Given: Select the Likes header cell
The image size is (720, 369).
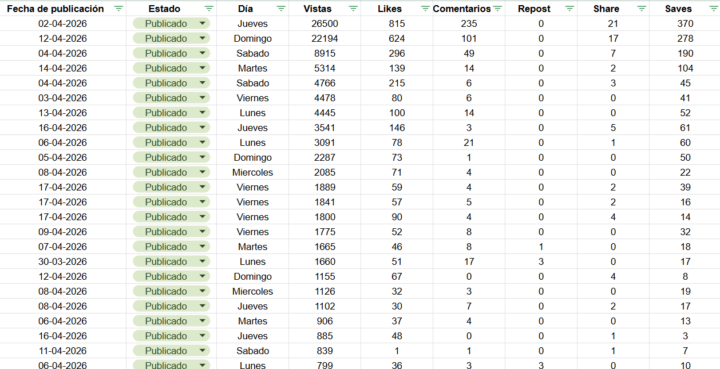Looking at the screenshot, I should tap(397, 9).
